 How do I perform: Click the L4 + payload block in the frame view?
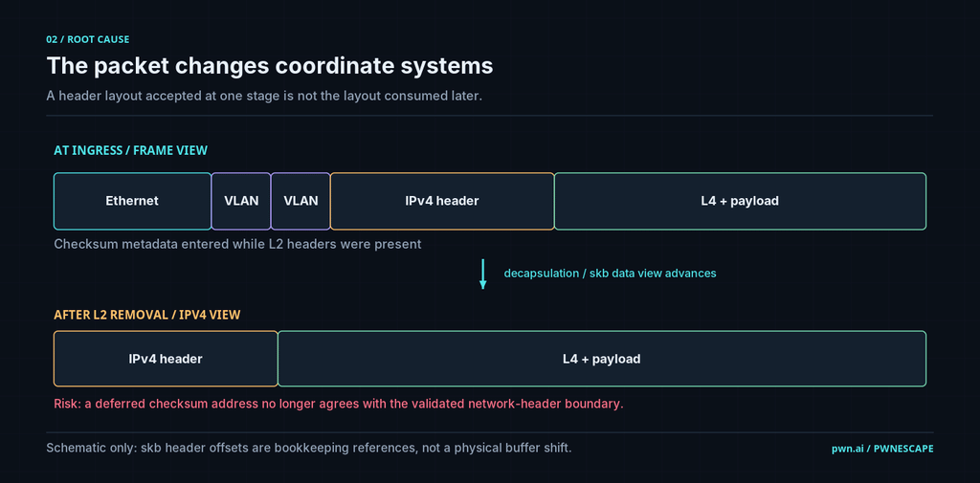pyautogui.click(x=740, y=201)
